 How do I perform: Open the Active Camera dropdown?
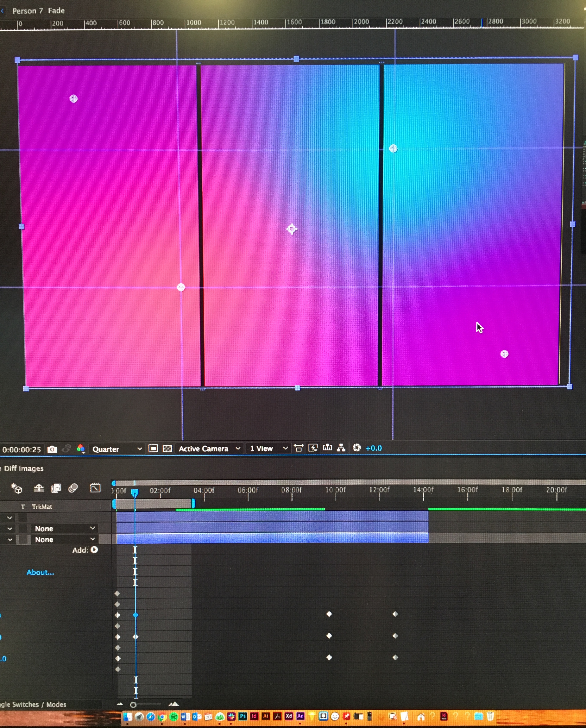coord(209,449)
